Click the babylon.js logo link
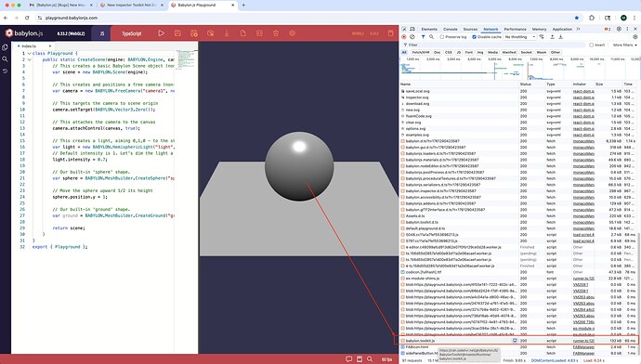The image size is (641, 364). tap(24, 33)
